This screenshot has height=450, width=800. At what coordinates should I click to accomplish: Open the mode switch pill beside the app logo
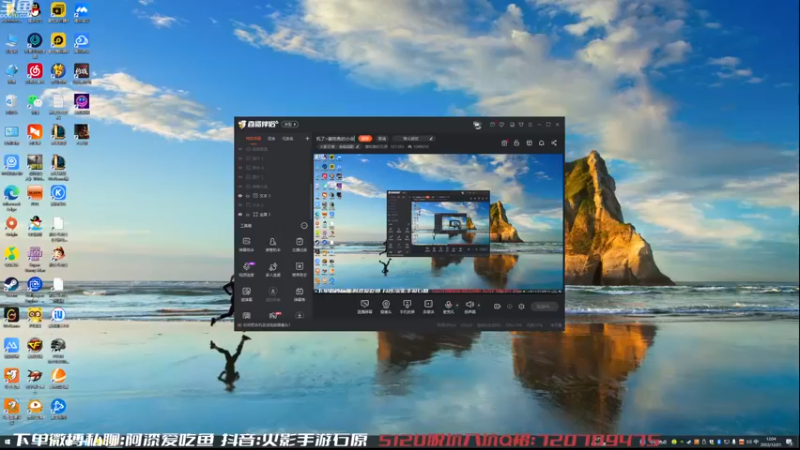tap(290, 124)
